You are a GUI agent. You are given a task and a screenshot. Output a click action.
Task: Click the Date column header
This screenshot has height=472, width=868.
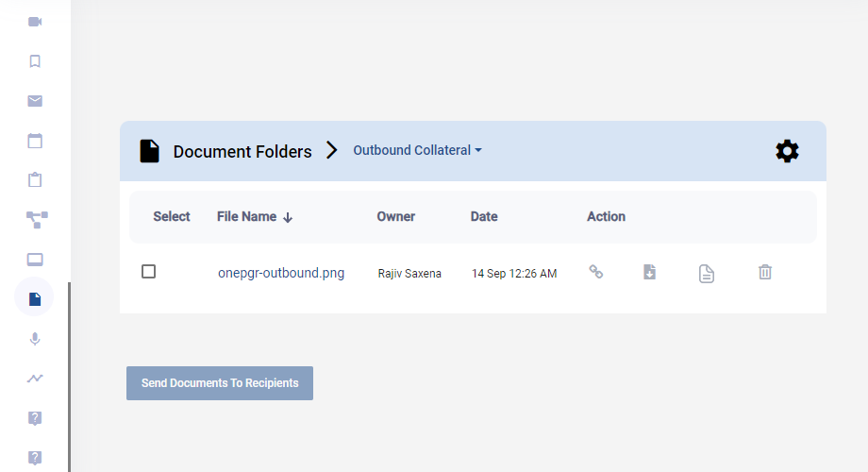tap(484, 216)
